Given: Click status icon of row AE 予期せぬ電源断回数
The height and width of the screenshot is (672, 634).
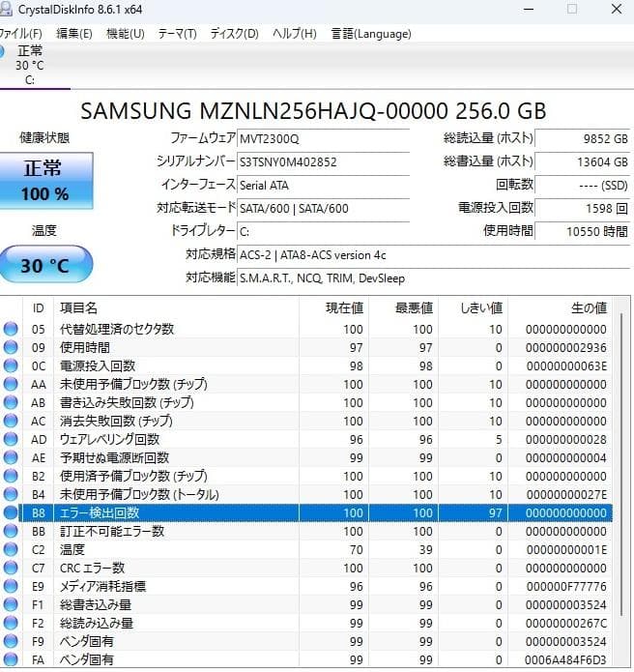Looking at the screenshot, I should pos(11,457).
